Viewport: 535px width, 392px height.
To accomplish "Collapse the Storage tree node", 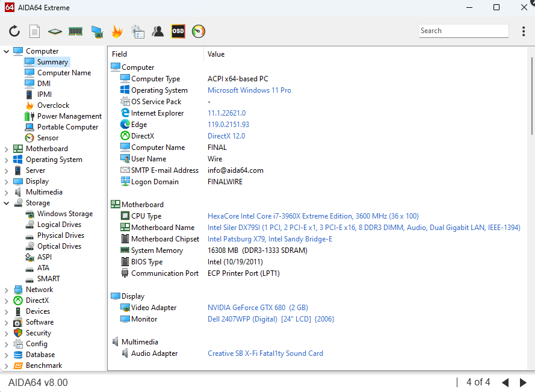I will pos(7,203).
